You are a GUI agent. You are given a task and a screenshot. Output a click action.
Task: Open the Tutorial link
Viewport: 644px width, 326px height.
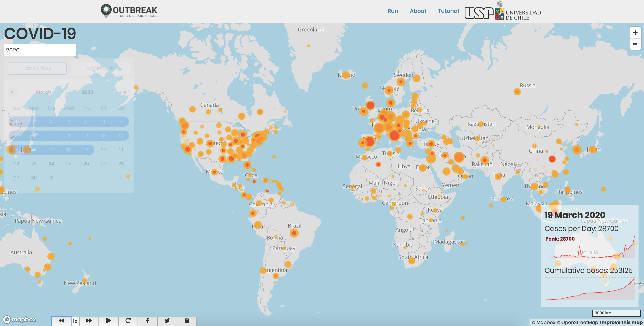pos(448,11)
